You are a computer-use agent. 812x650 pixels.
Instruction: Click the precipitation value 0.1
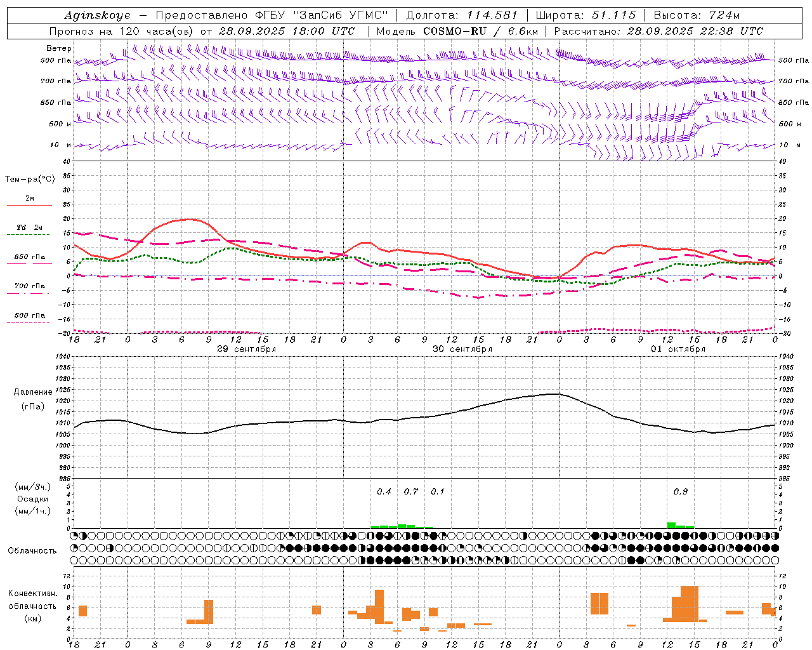pos(438,491)
